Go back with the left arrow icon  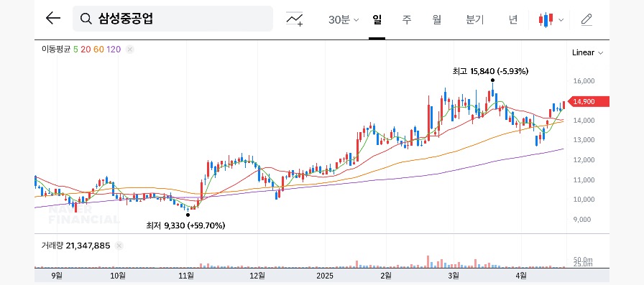coord(53,18)
